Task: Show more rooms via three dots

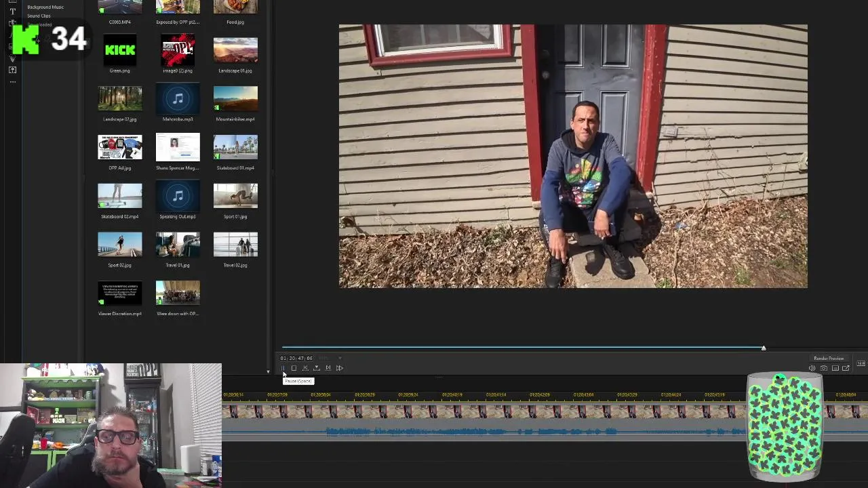Action: pyautogui.click(x=12, y=81)
